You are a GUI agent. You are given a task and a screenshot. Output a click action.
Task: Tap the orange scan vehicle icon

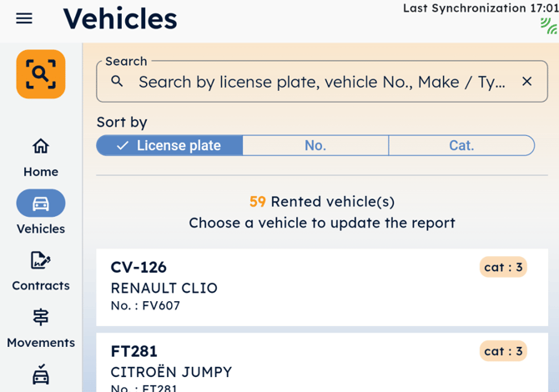tap(40, 74)
